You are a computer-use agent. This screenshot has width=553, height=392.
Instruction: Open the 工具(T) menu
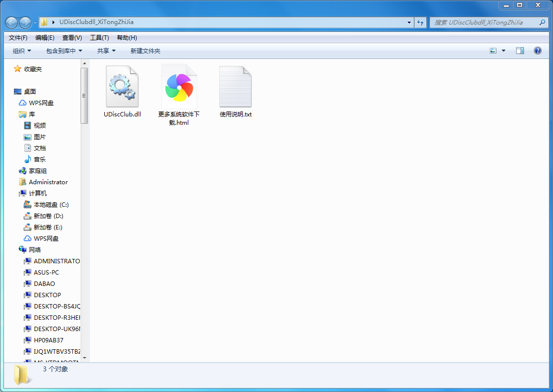tap(99, 38)
